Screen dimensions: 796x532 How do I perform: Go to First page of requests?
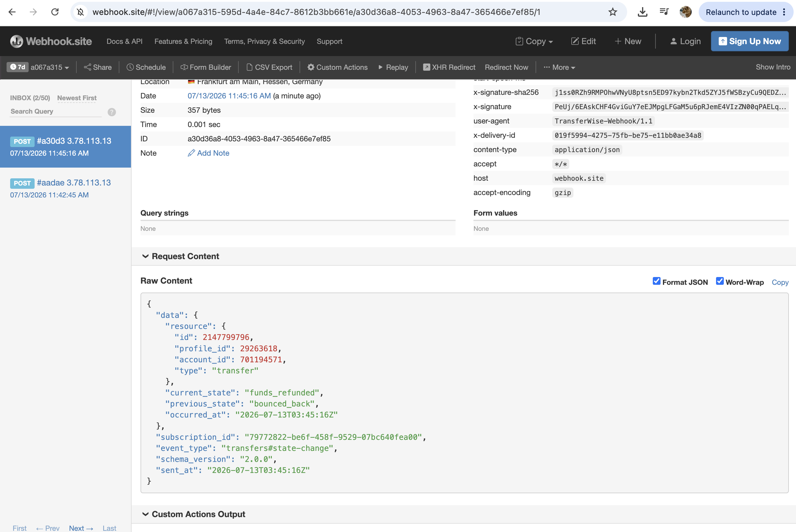(19, 528)
